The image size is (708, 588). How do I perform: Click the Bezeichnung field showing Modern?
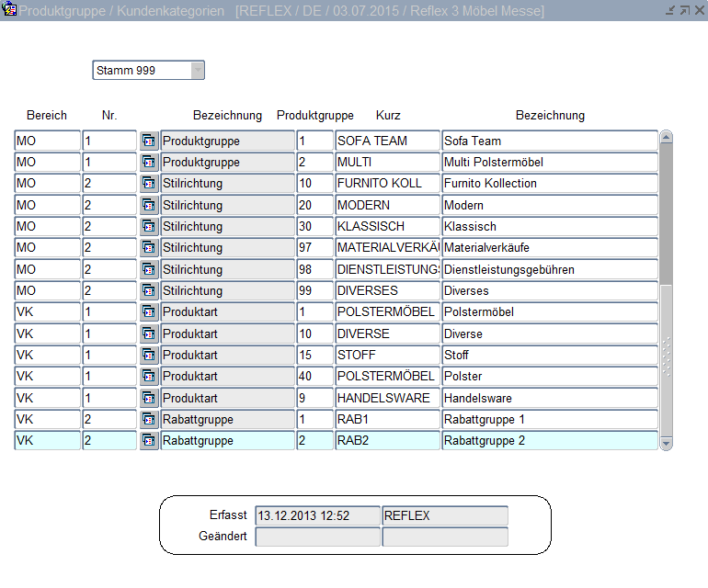coord(549,205)
